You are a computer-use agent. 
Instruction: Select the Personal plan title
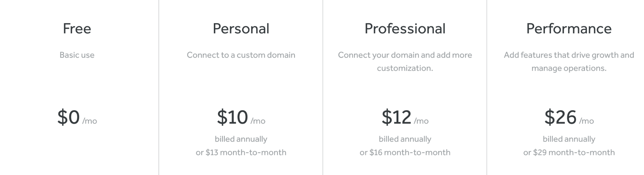click(241, 29)
